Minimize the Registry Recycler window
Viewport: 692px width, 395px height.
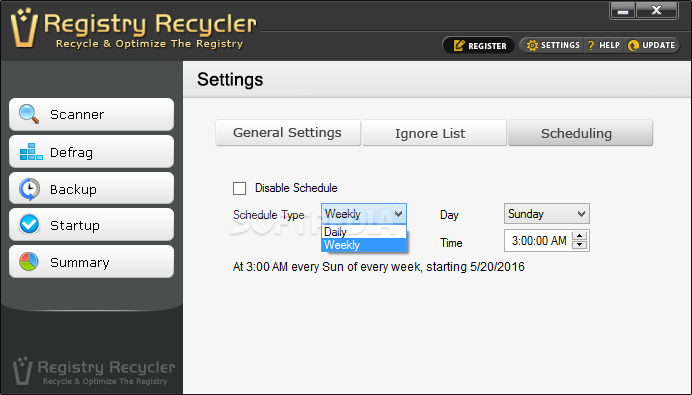tap(623, 11)
